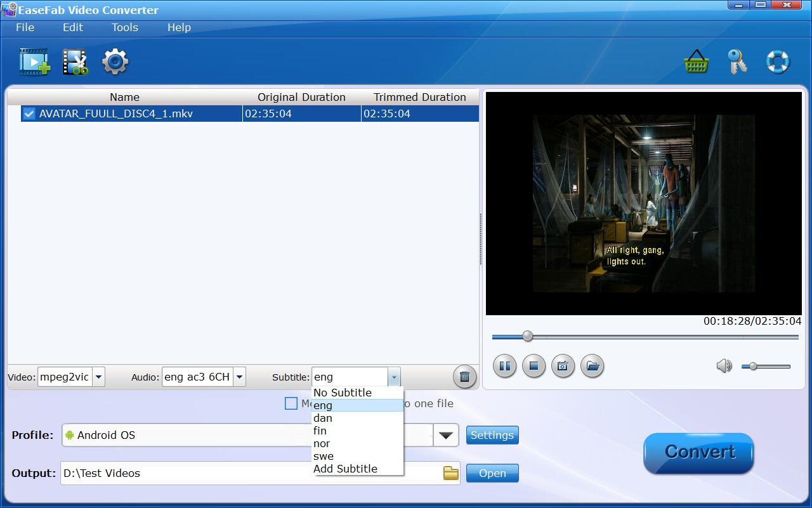The height and width of the screenshot is (508, 812).
Task: Uncheck the AVATAR_FUULL_DISC4_1.mkv checkbox
Action: click(x=29, y=114)
